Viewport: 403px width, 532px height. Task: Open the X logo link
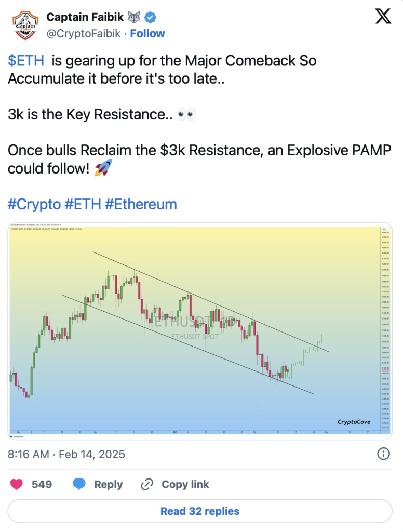[x=383, y=17]
